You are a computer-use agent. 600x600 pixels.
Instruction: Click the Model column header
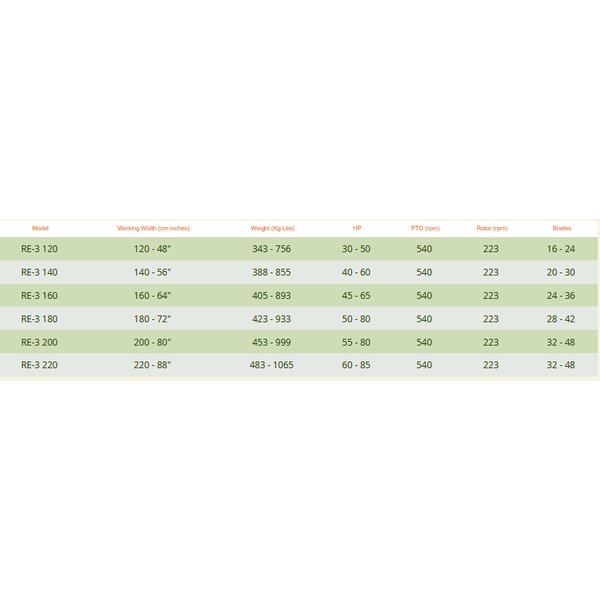pos(40,228)
